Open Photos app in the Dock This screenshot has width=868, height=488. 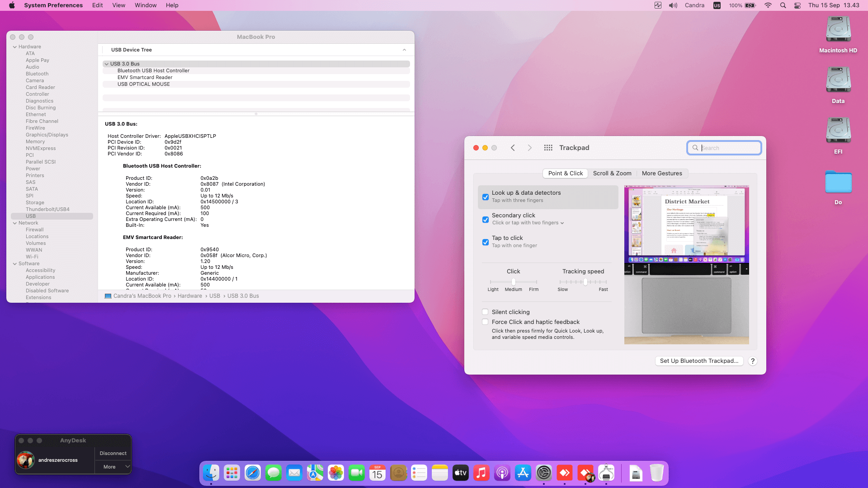pos(336,473)
